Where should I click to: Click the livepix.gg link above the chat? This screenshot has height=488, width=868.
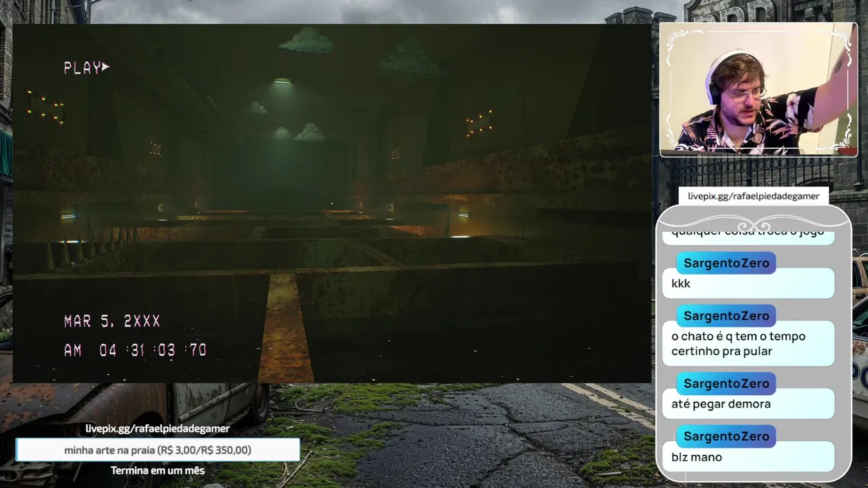tap(753, 197)
